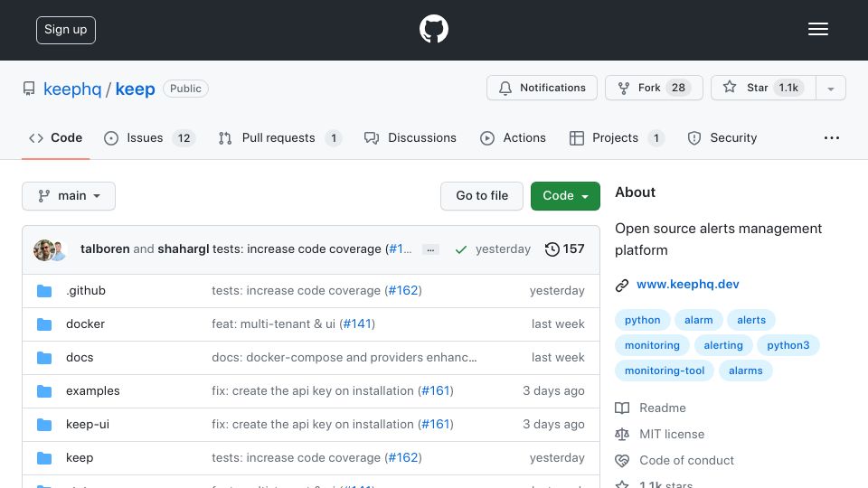Viewport: 868px width, 488px height.
Task: Open the green Code dropdown button
Action: click(x=565, y=196)
